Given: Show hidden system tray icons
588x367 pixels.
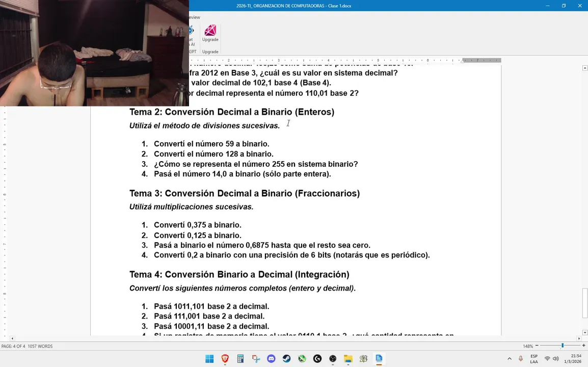Looking at the screenshot, I should tap(509, 359).
